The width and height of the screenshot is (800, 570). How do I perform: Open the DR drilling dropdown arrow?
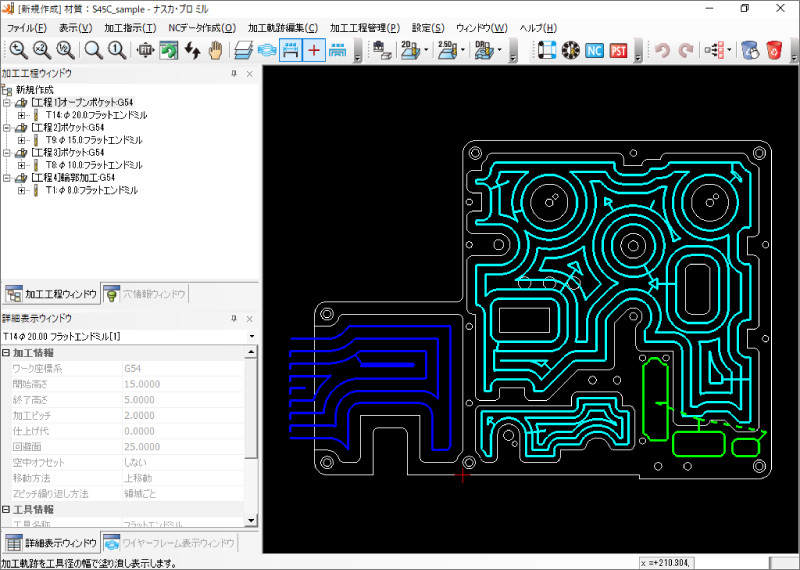499,50
